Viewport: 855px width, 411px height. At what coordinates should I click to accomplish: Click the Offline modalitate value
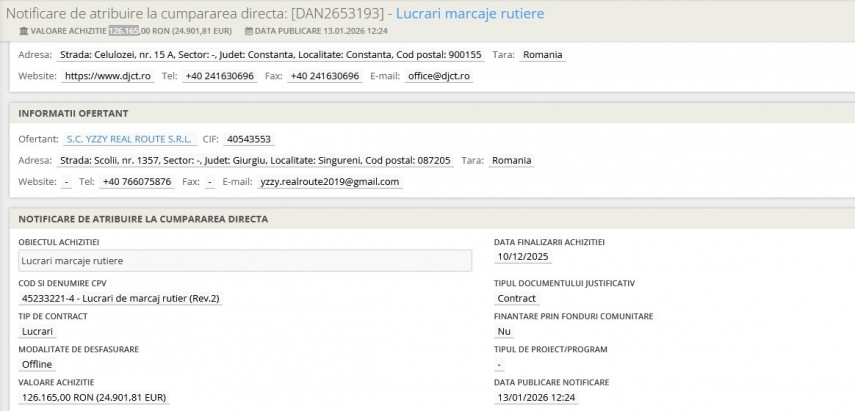(x=37, y=364)
